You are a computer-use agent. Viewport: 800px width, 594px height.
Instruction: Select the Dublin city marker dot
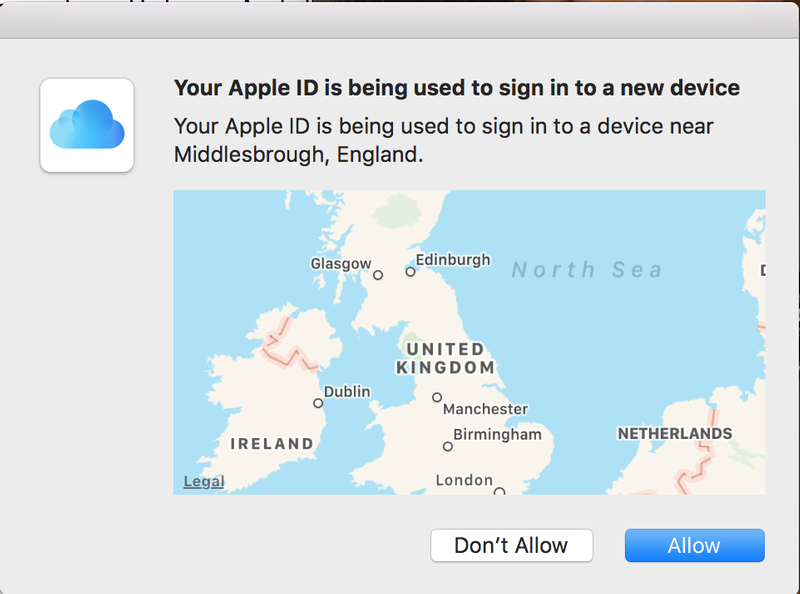[x=318, y=403]
